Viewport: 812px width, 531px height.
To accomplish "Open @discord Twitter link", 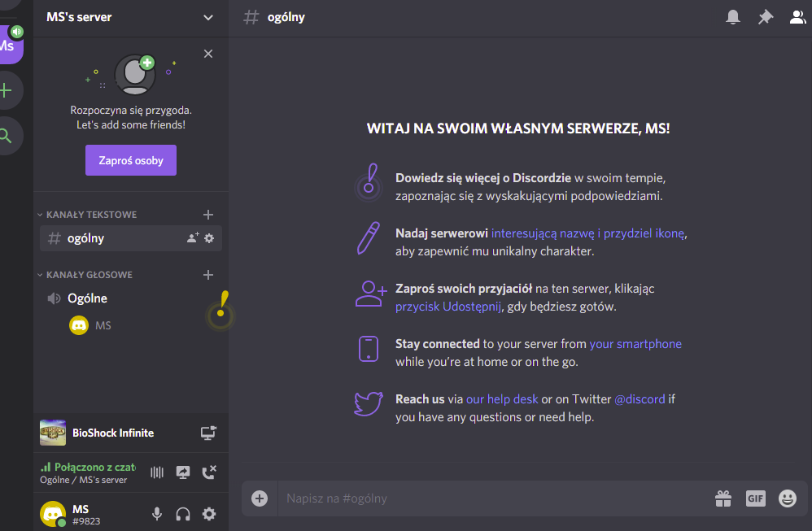I will coord(640,399).
